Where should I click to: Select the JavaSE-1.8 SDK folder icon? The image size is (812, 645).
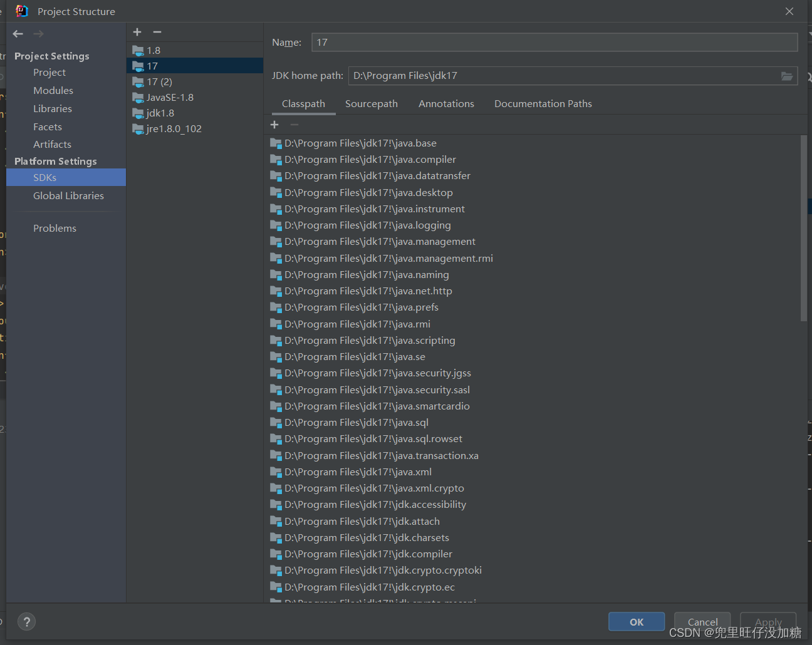pos(138,98)
